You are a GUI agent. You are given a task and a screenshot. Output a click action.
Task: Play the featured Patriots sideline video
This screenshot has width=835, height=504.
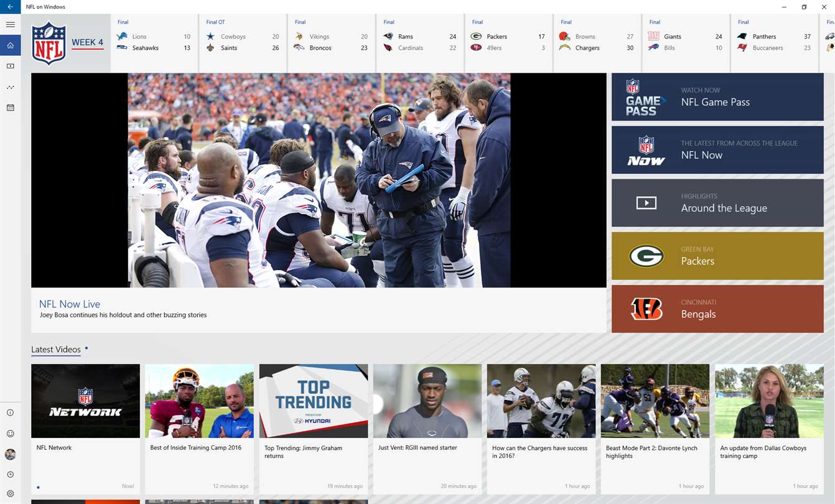[319, 180]
